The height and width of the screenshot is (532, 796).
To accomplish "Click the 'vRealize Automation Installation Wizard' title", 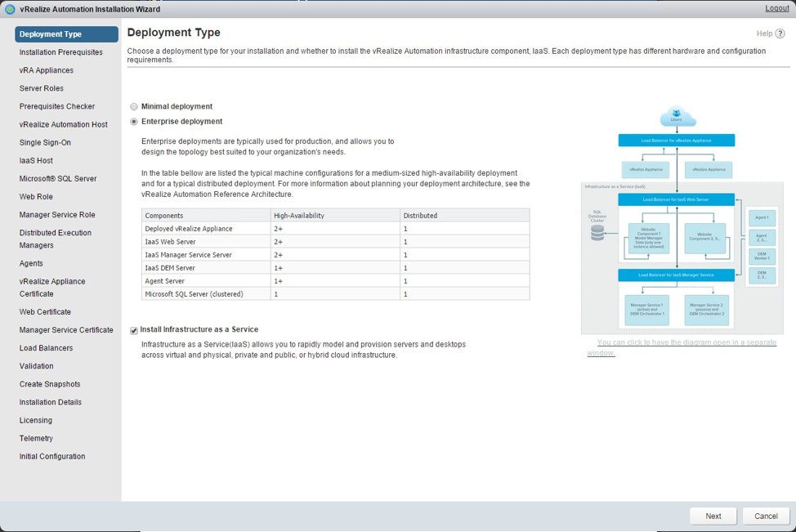I will point(90,9).
